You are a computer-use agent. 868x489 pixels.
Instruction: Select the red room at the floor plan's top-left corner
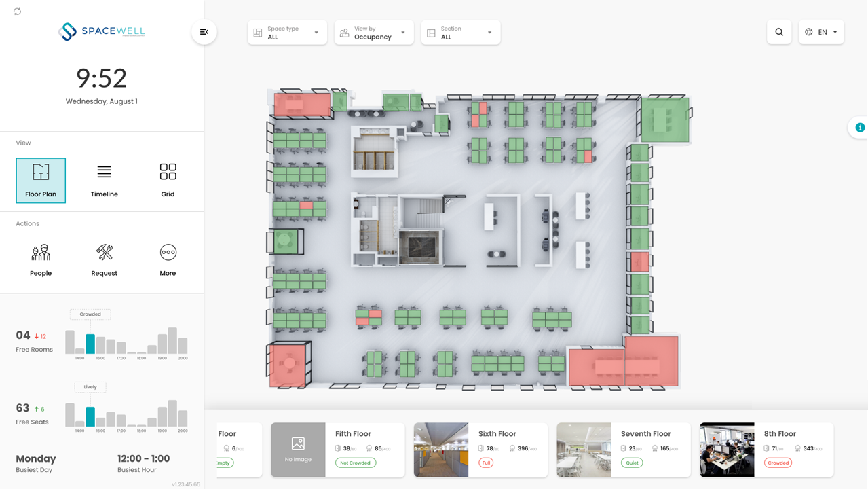coord(302,105)
